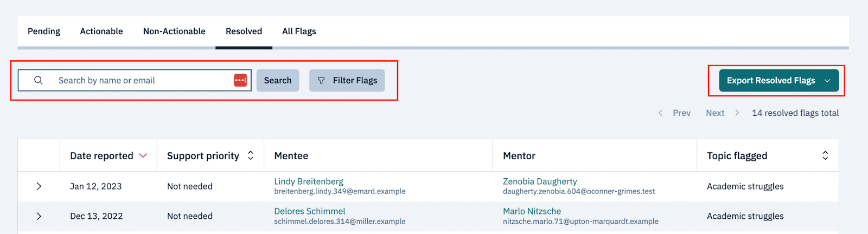Select the All Flags tab

point(299,31)
